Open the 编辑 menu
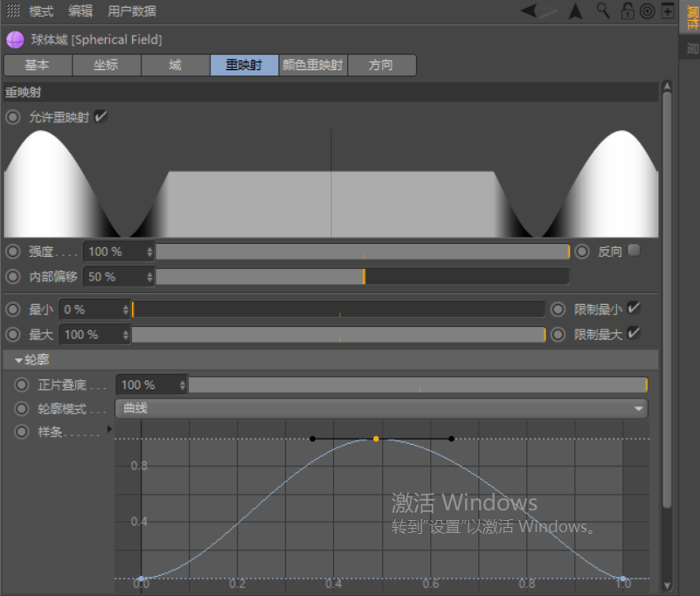 pos(80,10)
